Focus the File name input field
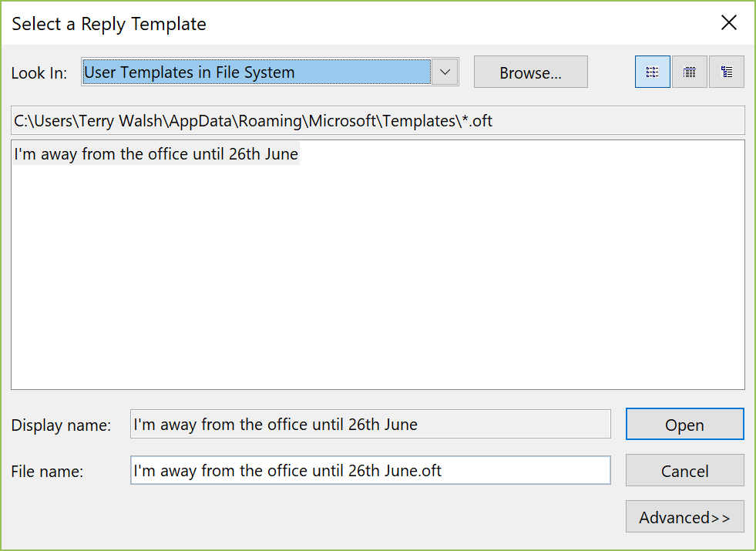Screen dimensions: 756x551 [370, 471]
